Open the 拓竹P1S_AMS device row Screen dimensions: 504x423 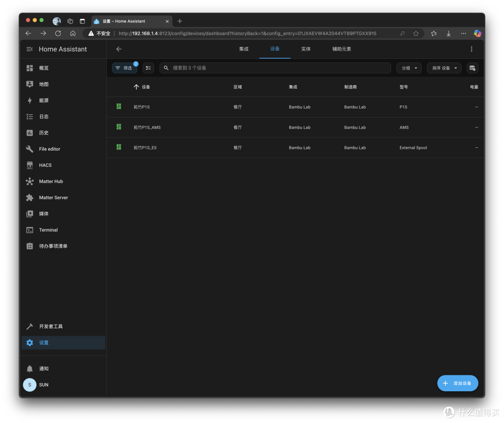(295, 127)
